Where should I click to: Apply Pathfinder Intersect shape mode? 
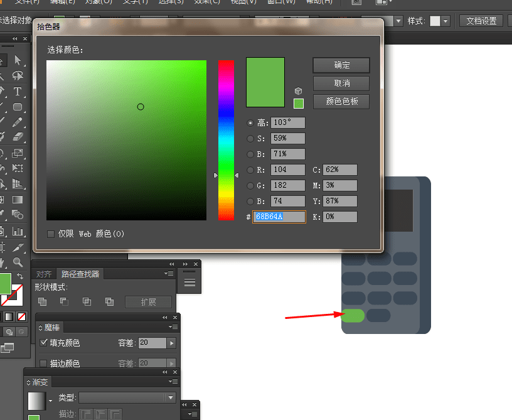87,301
